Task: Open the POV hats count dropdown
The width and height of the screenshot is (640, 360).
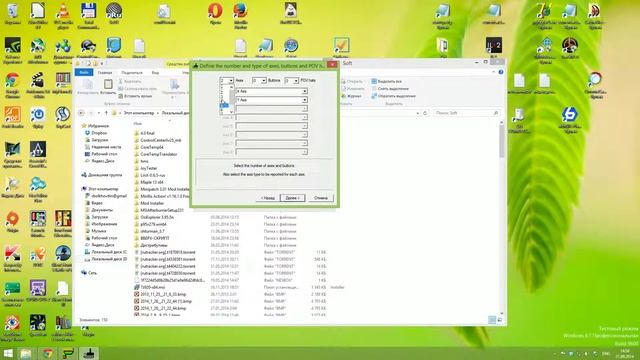Action: (x=291, y=80)
